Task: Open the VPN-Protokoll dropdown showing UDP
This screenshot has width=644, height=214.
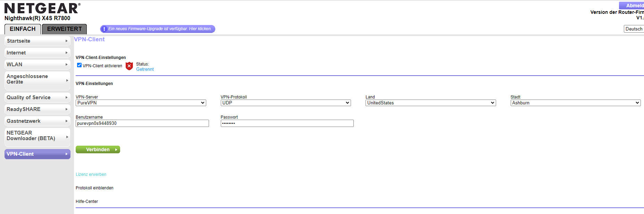Action: (286, 103)
